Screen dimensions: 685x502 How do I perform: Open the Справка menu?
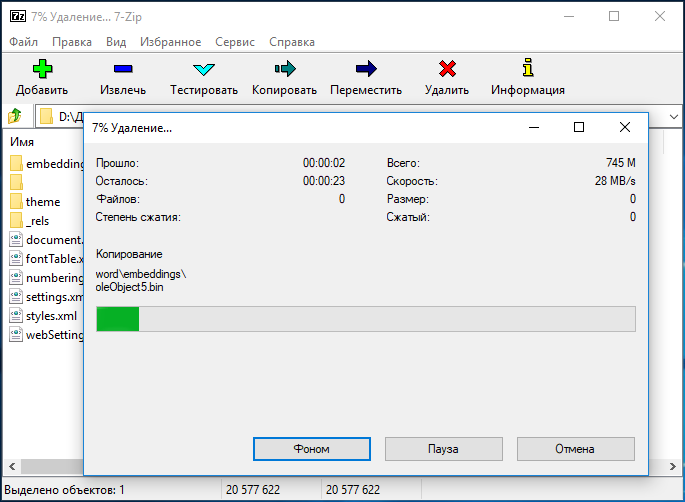pos(292,42)
